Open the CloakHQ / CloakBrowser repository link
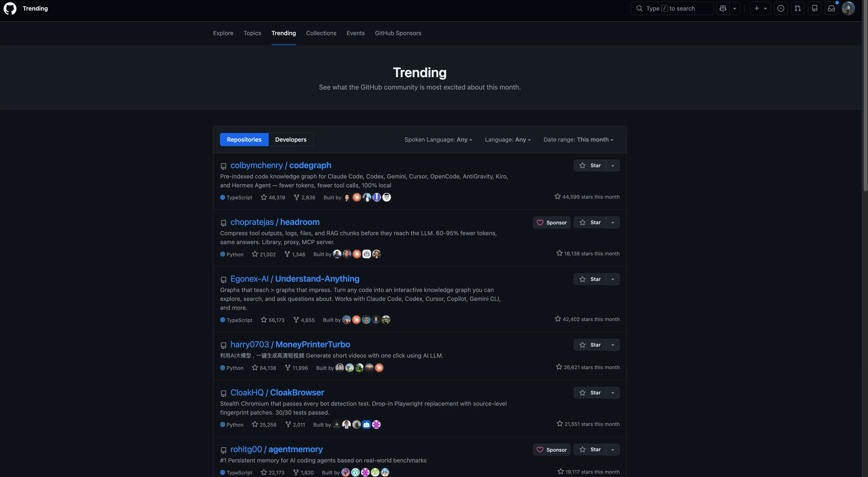Viewport: 868px width, 477px height. point(277,393)
